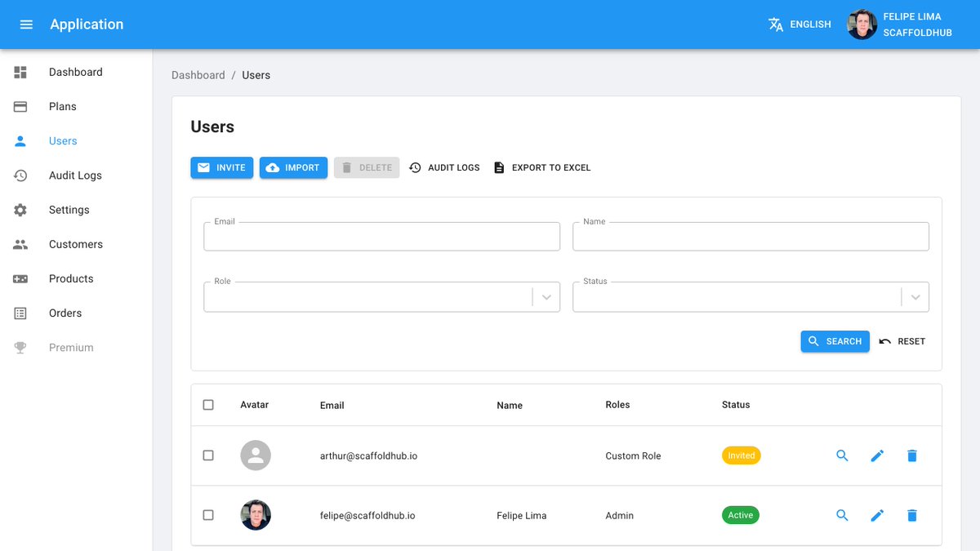Click the Name column header
The width and height of the screenshot is (980, 551).
(510, 405)
